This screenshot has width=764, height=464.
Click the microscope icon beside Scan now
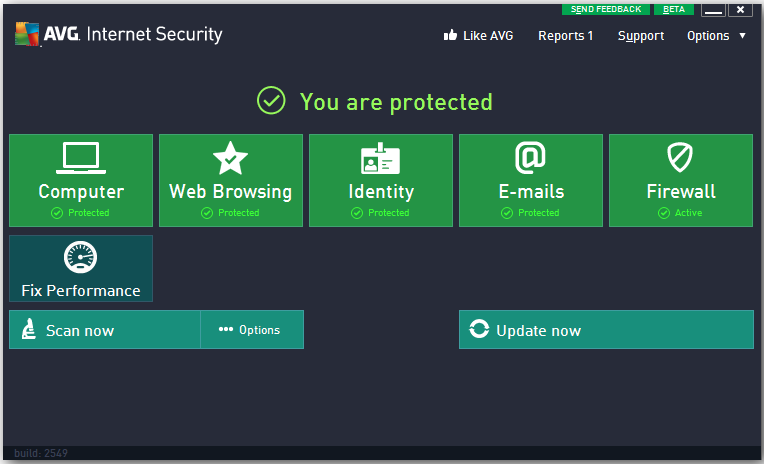[x=29, y=329]
